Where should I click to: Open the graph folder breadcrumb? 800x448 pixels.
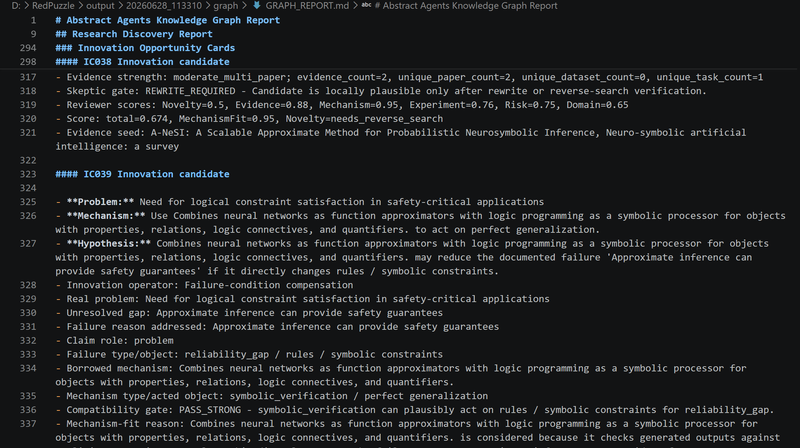tap(226, 6)
